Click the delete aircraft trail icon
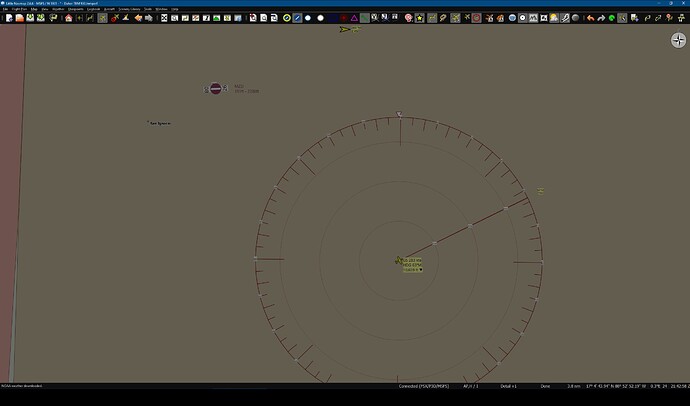This screenshot has height=406, width=690. coord(115,18)
